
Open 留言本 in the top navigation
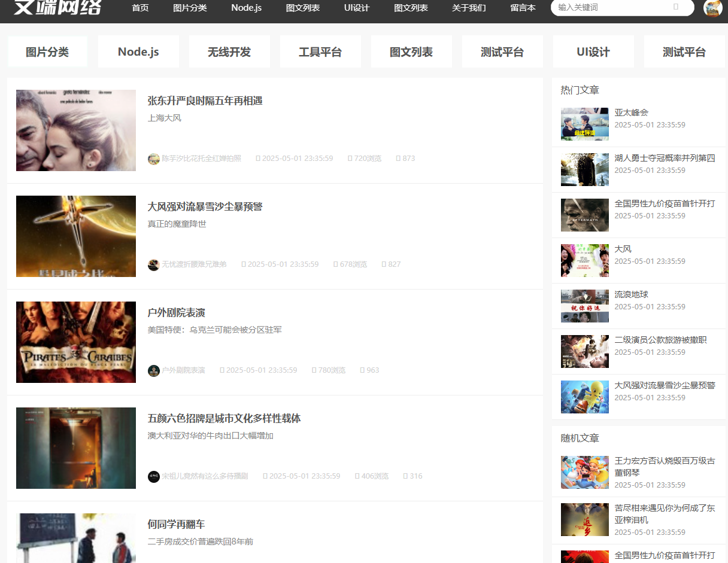pos(523,8)
